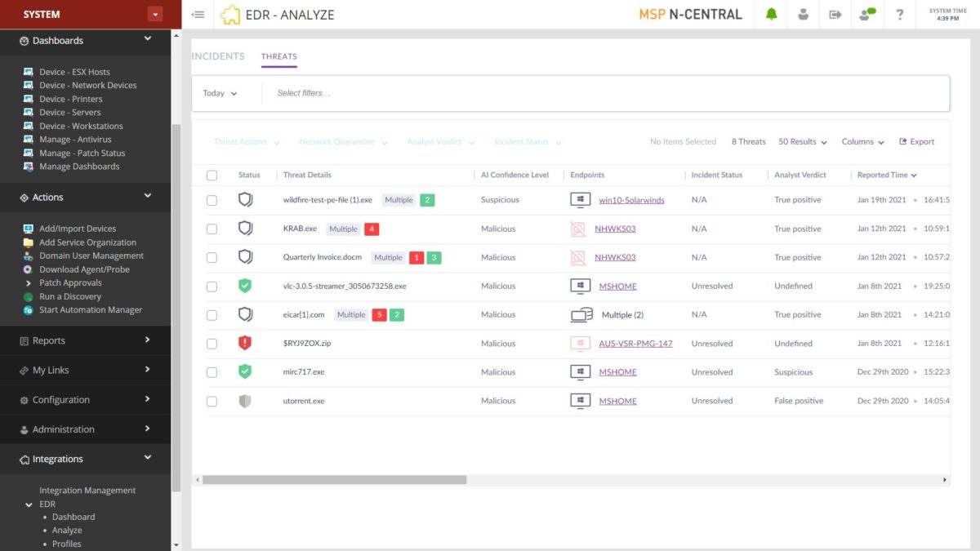Open the red SYSTEM dropdown arrow

[x=155, y=14]
